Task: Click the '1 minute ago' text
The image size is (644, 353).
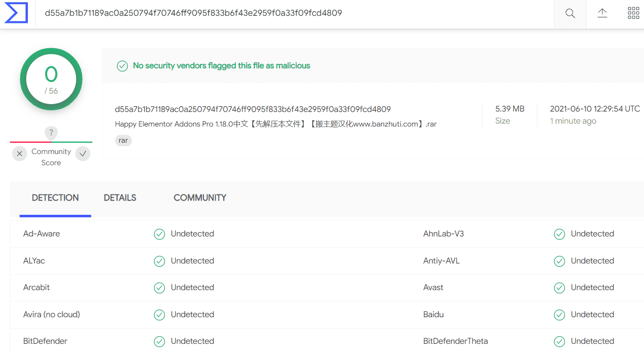Action: pyautogui.click(x=573, y=121)
